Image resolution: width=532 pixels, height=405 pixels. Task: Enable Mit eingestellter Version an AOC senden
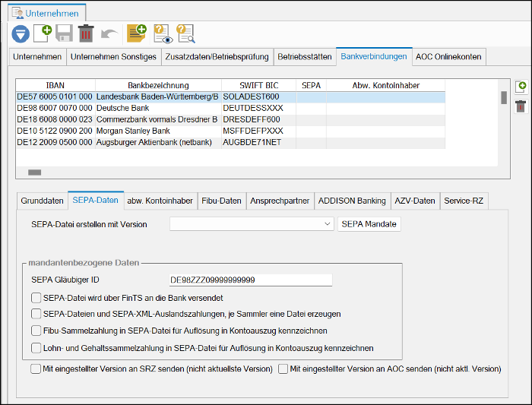pyautogui.click(x=283, y=369)
